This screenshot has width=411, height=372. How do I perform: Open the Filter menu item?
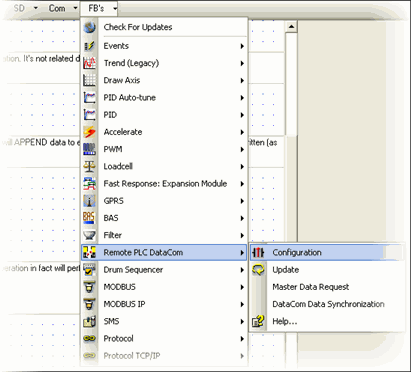(x=165, y=235)
